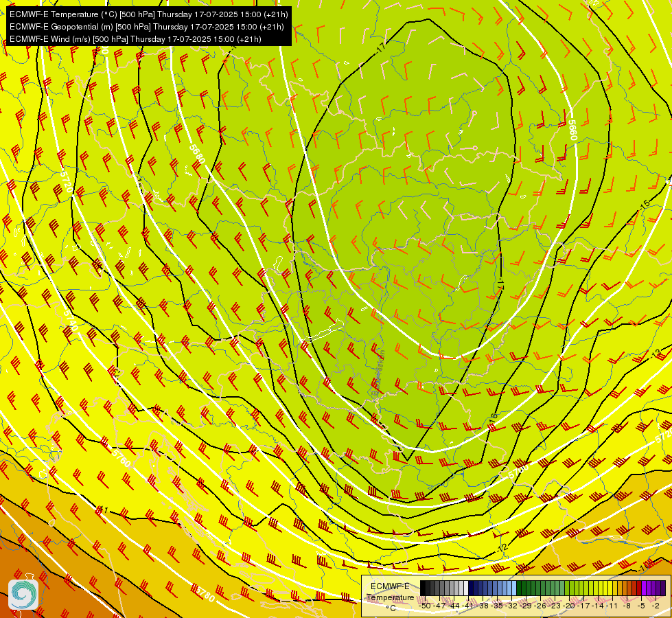
Task: Click the -2 legend tick label
Action: coord(656,606)
